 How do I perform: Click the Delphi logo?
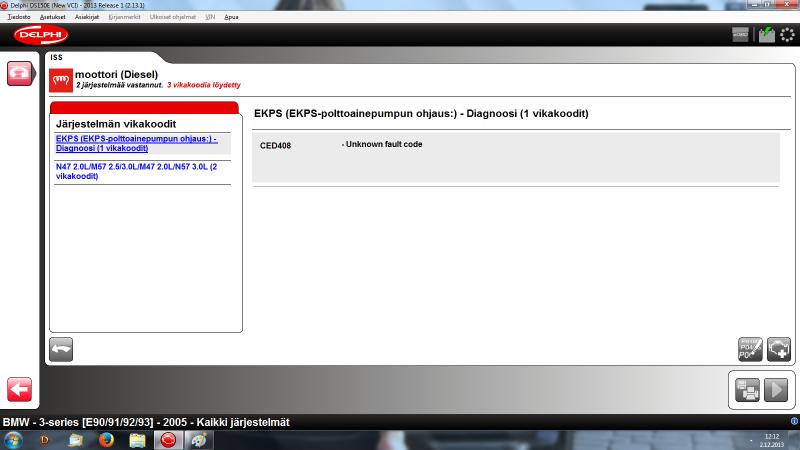(41, 34)
